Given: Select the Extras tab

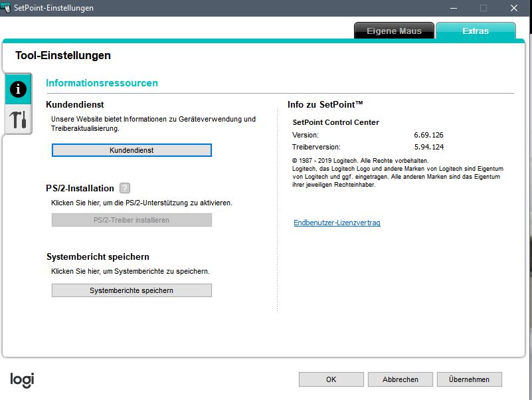Looking at the screenshot, I should [476, 31].
